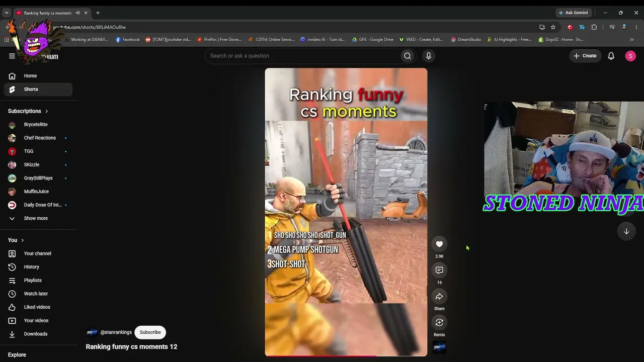Click the red recorder extension icon

click(x=570, y=27)
